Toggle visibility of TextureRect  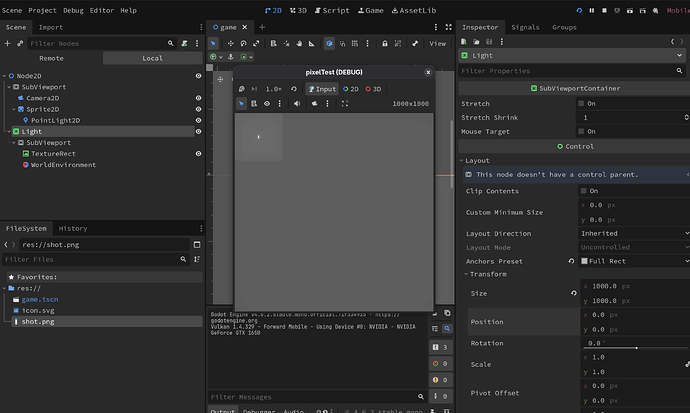click(198, 154)
